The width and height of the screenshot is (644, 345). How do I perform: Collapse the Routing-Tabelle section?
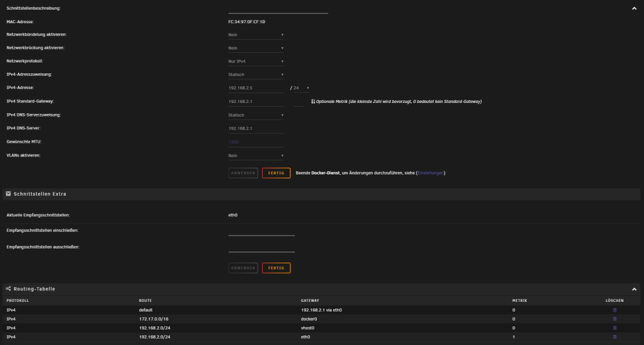coord(634,289)
